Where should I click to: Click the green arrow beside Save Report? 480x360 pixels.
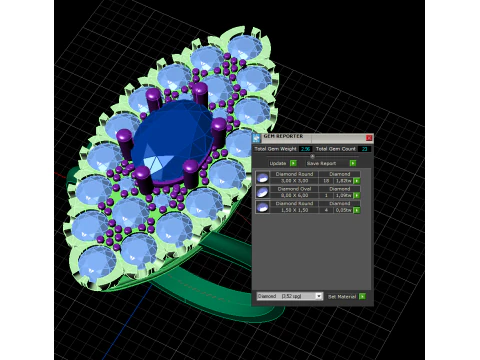click(353, 163)
